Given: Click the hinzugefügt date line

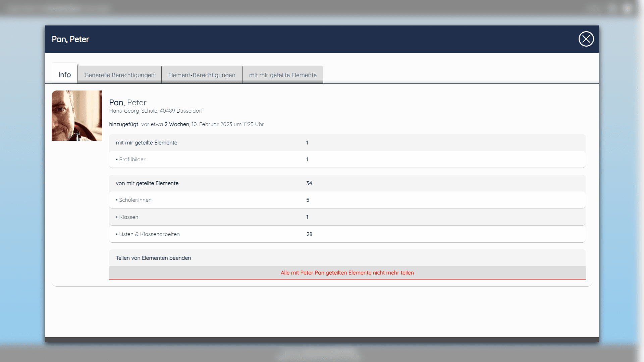Looking at the screenshot, I should click(186, 124).
